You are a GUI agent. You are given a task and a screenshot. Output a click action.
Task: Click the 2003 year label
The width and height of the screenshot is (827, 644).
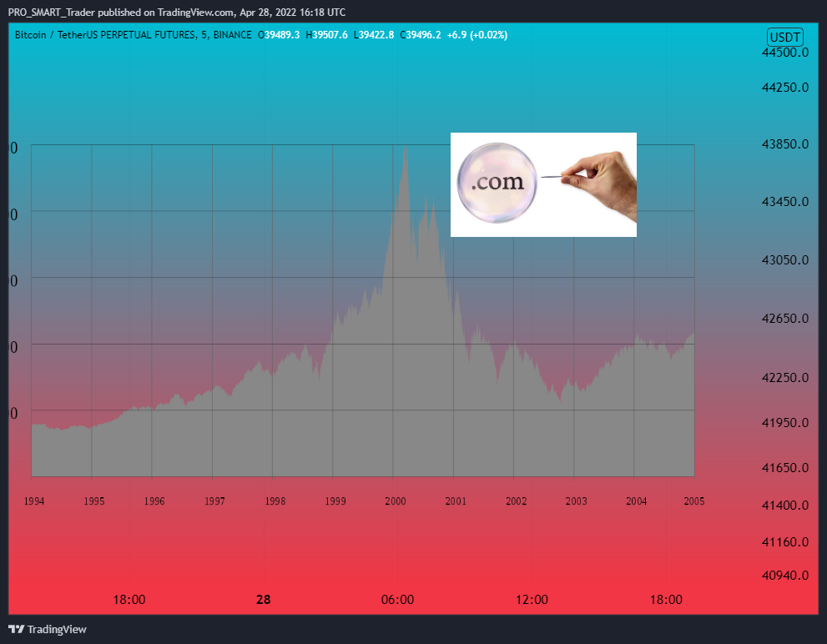tap(576, 501)
